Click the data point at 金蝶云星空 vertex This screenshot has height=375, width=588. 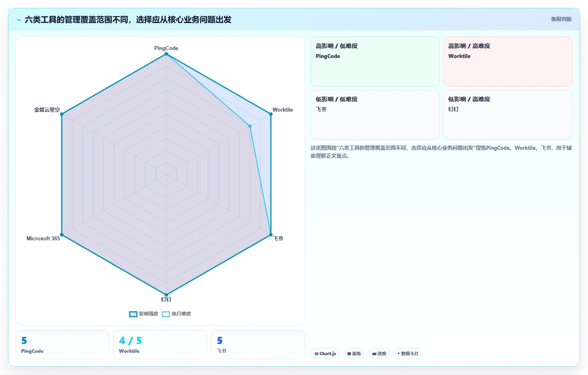click(x=62, y=114)
